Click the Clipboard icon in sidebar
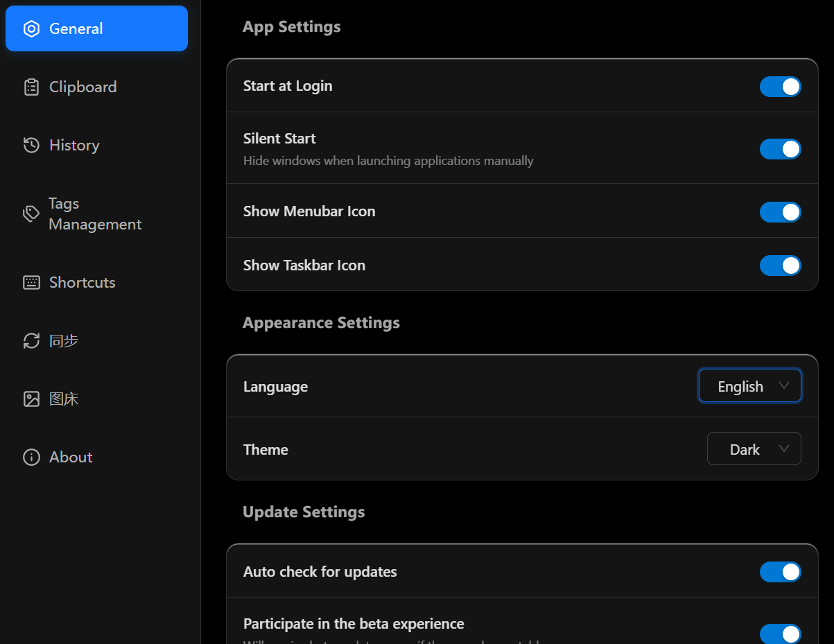The width and height of the screenshot is (834, 644). pos(31,87)
